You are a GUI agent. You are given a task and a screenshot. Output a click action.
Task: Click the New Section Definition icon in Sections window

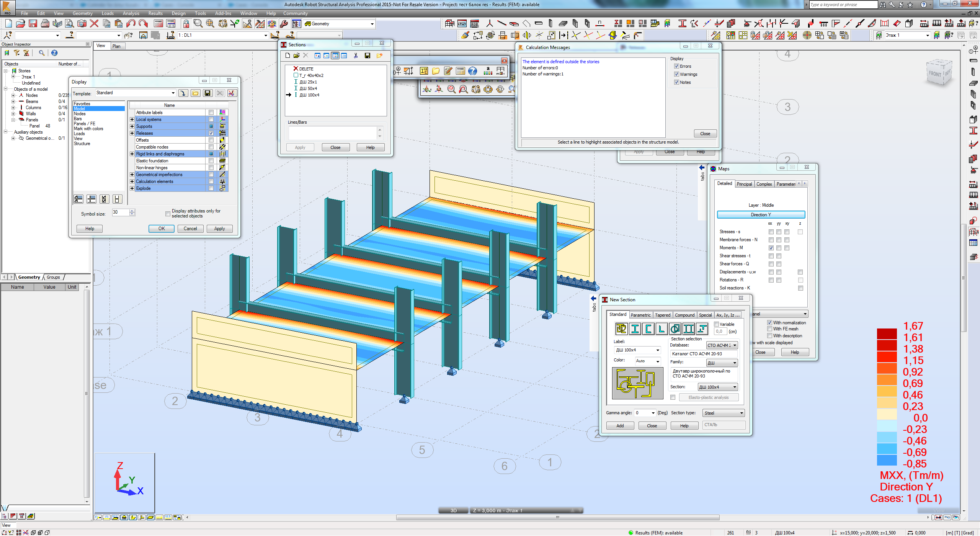click(x=287, y=56)
